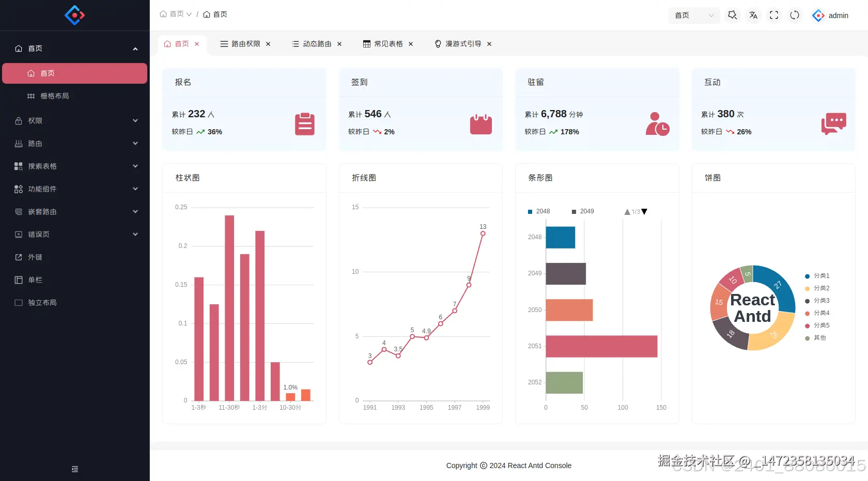Viewport: 868px width, 481px height.
Task: Open the 外链 external link item
Action: click(x=75, y=257)
